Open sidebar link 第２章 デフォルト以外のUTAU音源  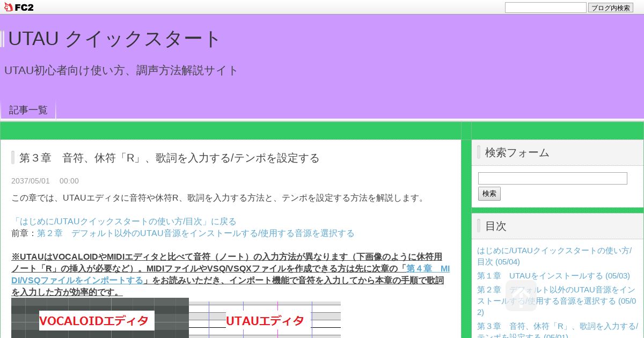[x=557, y=301]
